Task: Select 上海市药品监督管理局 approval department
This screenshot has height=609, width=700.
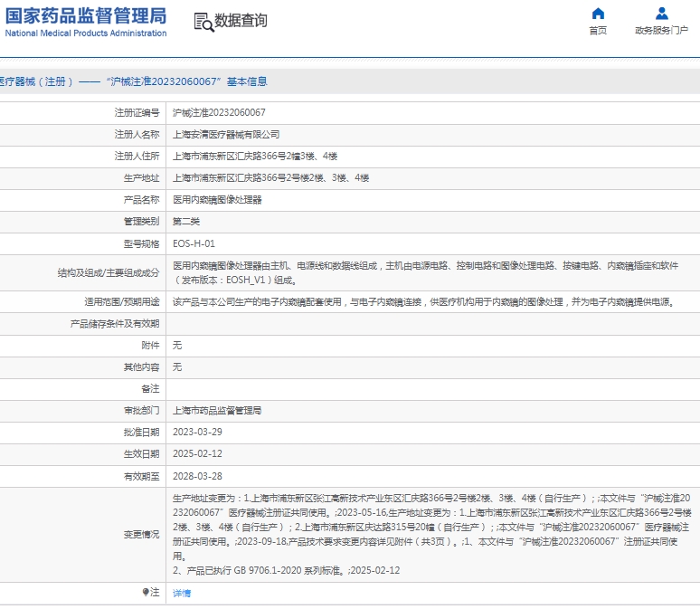Action: coord(217,410)
